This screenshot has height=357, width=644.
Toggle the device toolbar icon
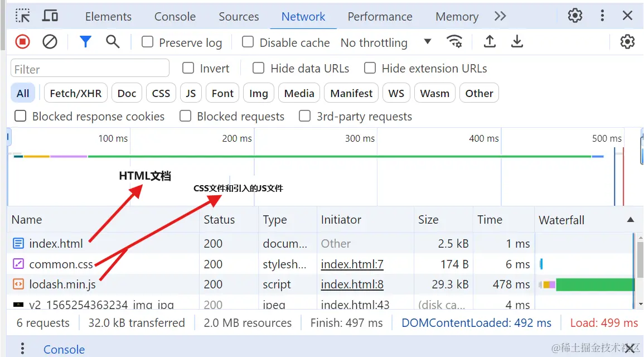pos(50,16)
